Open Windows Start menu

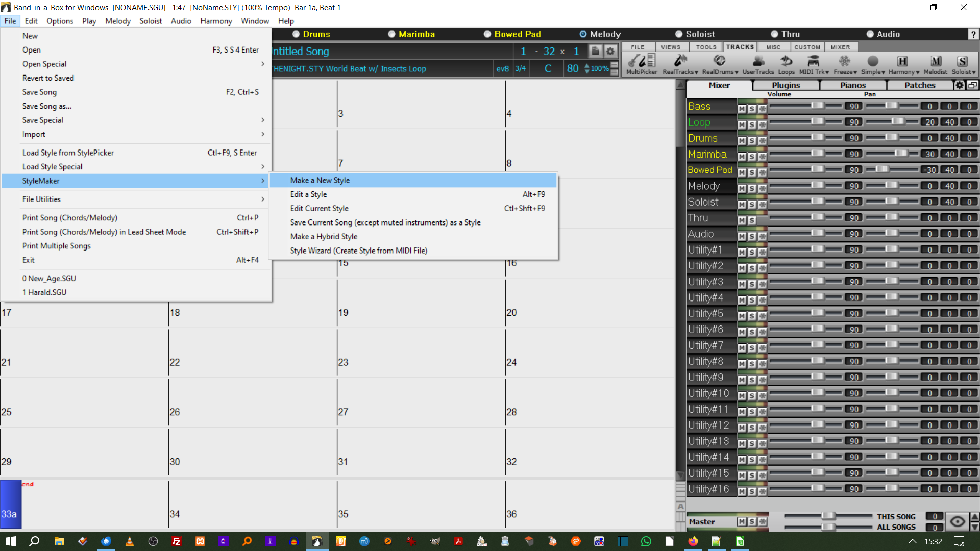click(x=11, y=541)
